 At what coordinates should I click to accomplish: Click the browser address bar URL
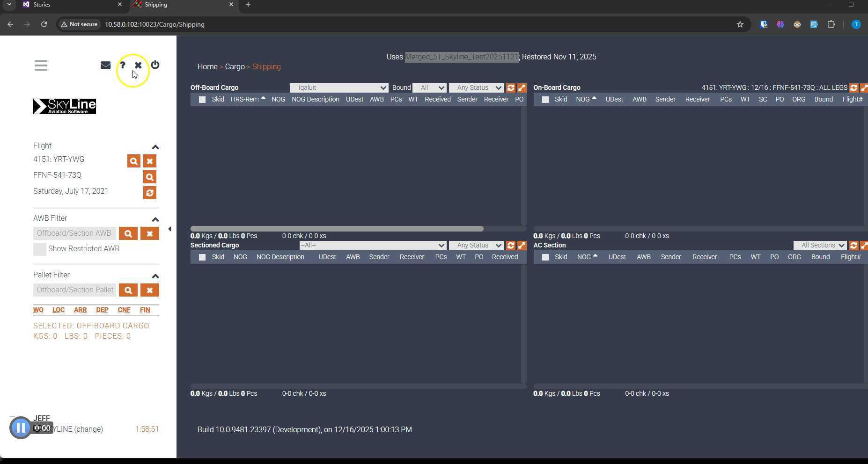coord(154,24)
